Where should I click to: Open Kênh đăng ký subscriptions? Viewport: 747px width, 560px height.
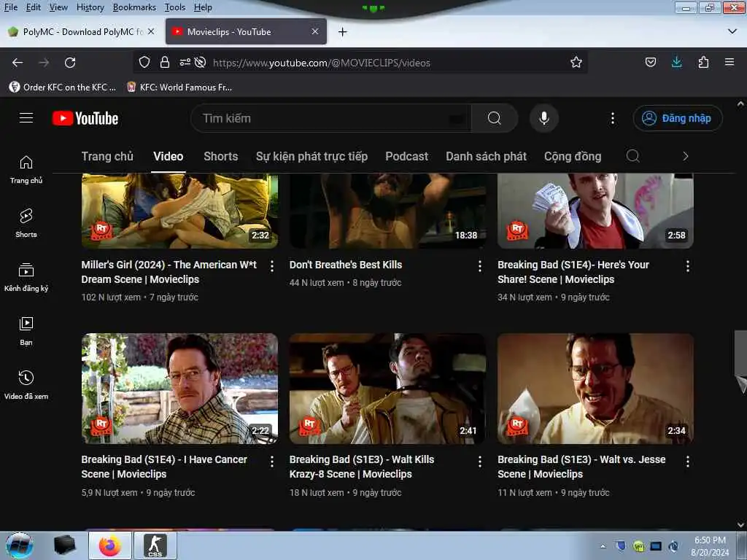point(26,278)
